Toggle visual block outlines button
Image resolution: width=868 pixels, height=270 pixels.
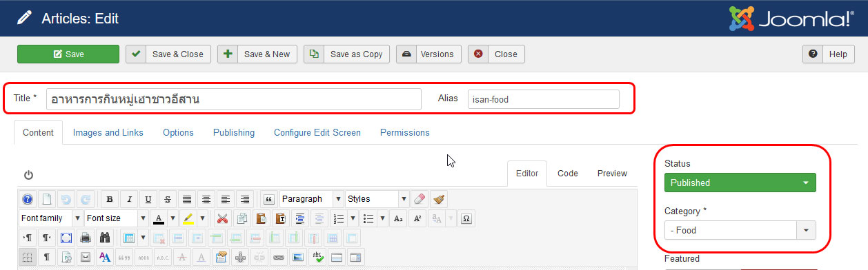(x=28, y=257)
